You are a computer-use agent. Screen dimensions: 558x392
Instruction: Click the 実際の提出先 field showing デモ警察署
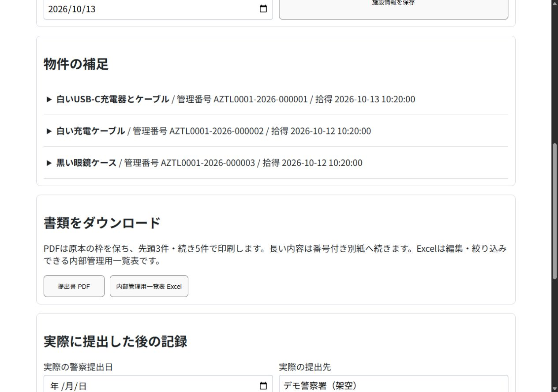(393, 384)
